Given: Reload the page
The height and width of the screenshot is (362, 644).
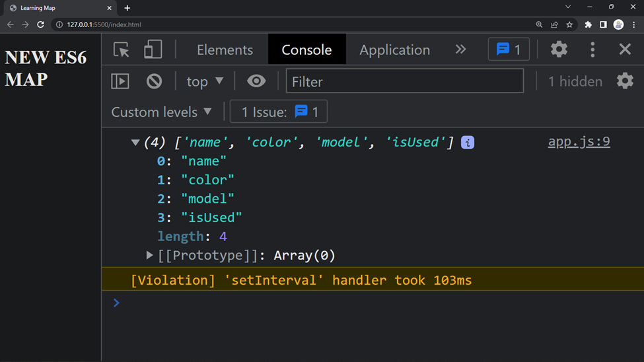Looking at the screenshot, I should (40, 24).
